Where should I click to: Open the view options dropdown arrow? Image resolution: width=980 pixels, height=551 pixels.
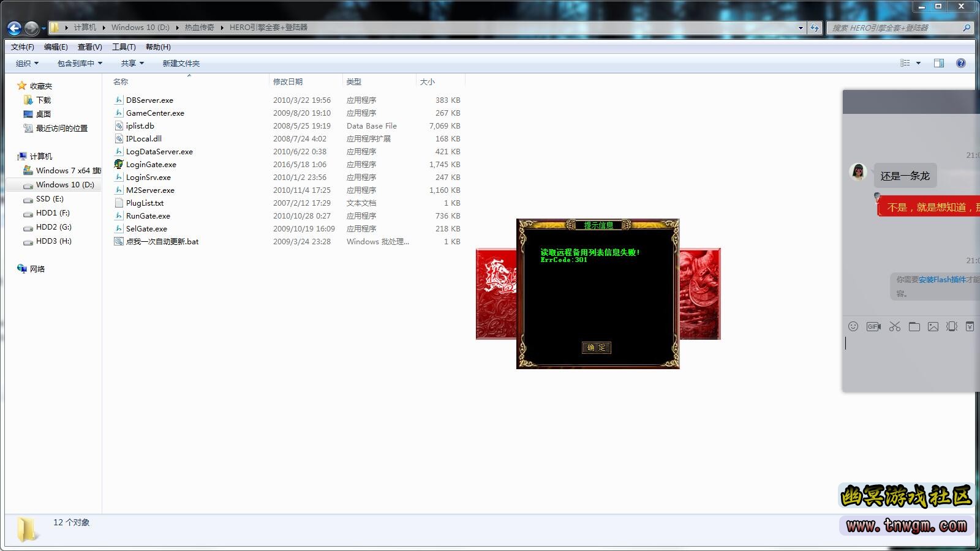pyautogui.click(x=918, y=63)
